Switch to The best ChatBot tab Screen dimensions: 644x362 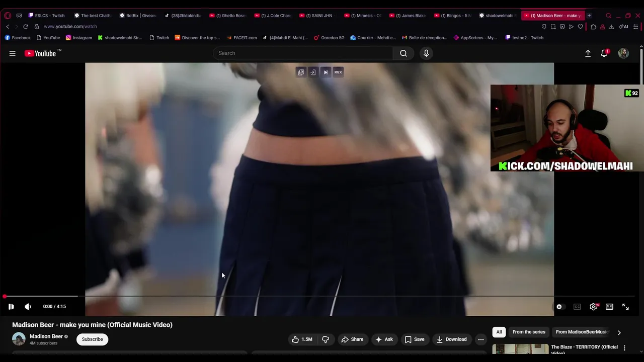click(92, 16)
